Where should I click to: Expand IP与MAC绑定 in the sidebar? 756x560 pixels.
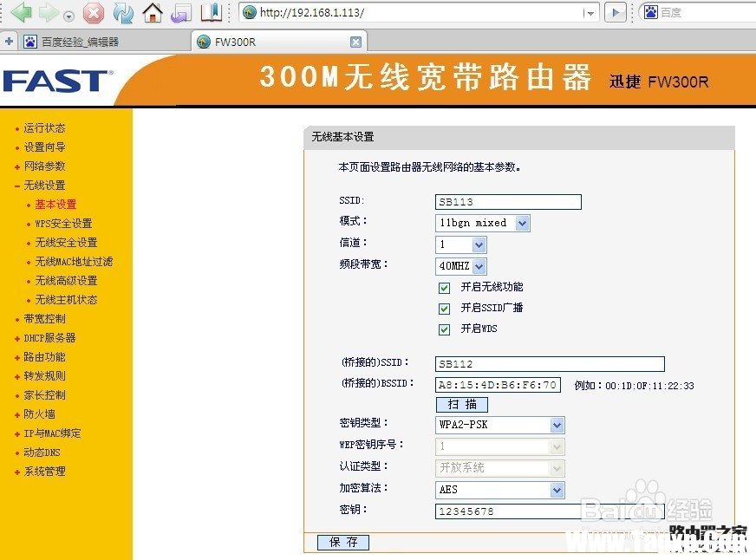coord(52,433)
